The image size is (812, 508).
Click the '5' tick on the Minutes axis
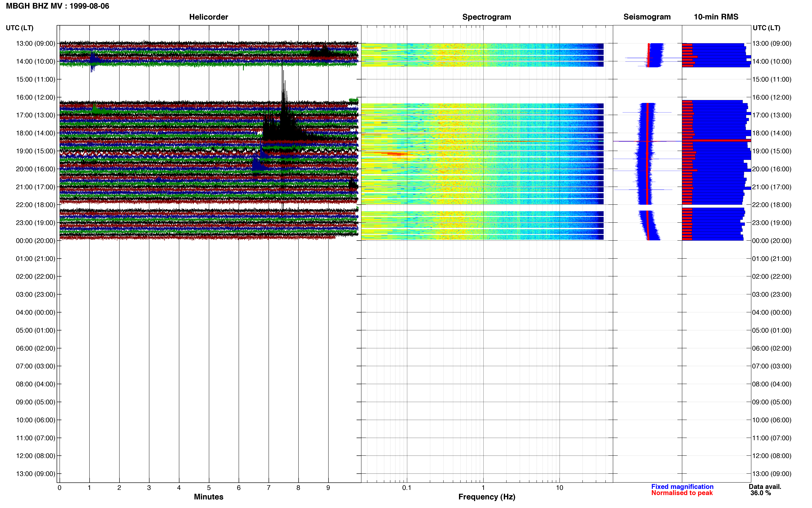pos(209,487)
